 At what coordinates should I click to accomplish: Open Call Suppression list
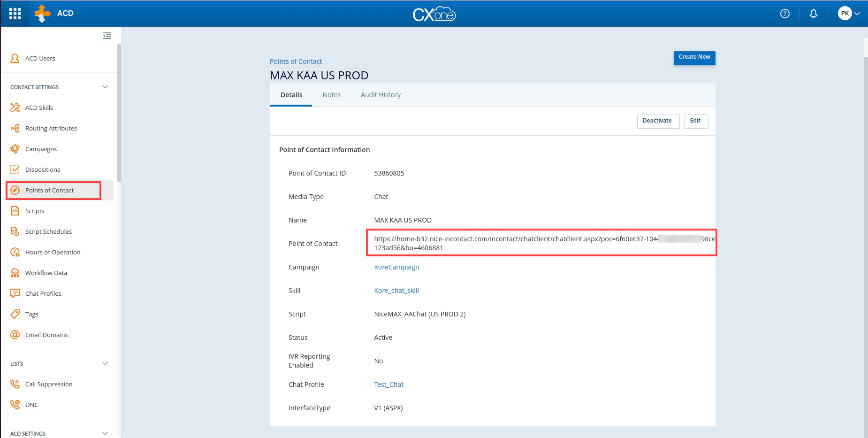point(49,384)
